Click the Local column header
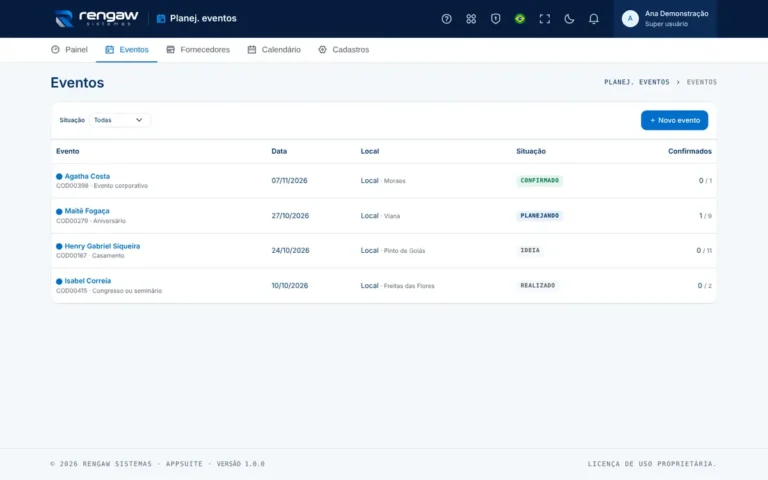The image size is (768, 480). tap(370, 151)
